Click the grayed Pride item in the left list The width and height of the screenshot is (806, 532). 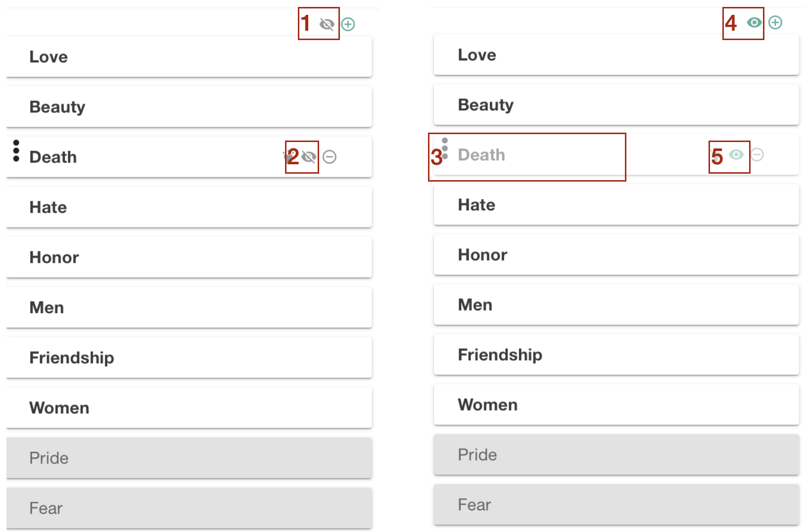(x=49, y=458)
